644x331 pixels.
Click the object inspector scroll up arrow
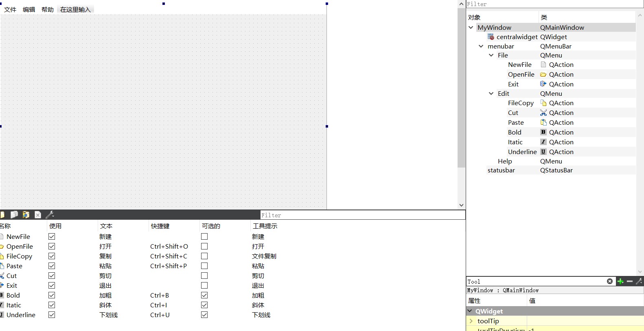pos(640,15)
